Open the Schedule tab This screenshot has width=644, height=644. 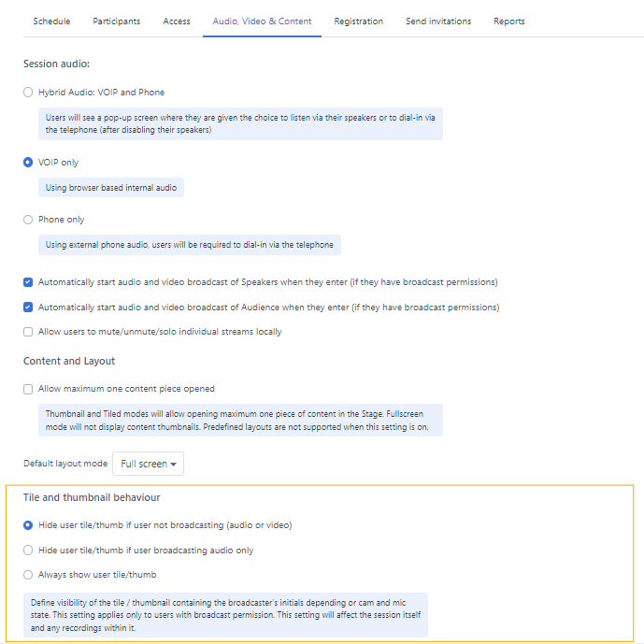(x=51, y=21)
